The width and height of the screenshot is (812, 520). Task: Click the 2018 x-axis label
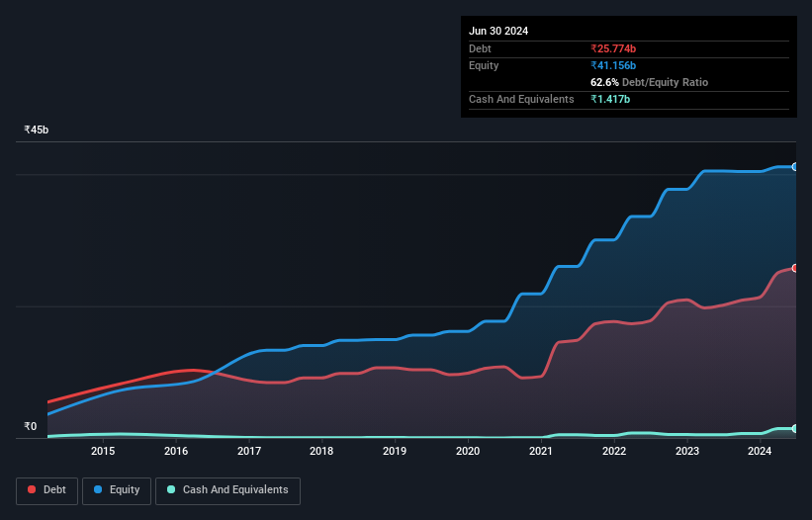click(321, 451)
